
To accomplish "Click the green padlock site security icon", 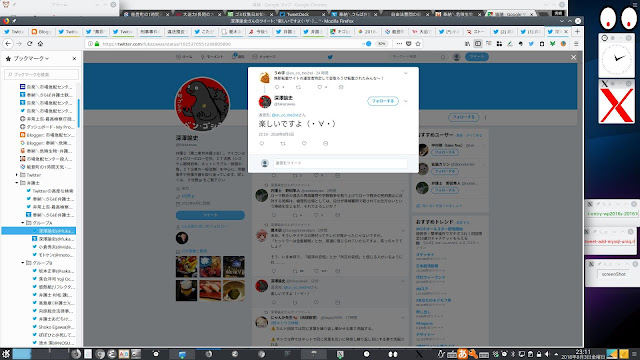I will [x=97, y=44].
